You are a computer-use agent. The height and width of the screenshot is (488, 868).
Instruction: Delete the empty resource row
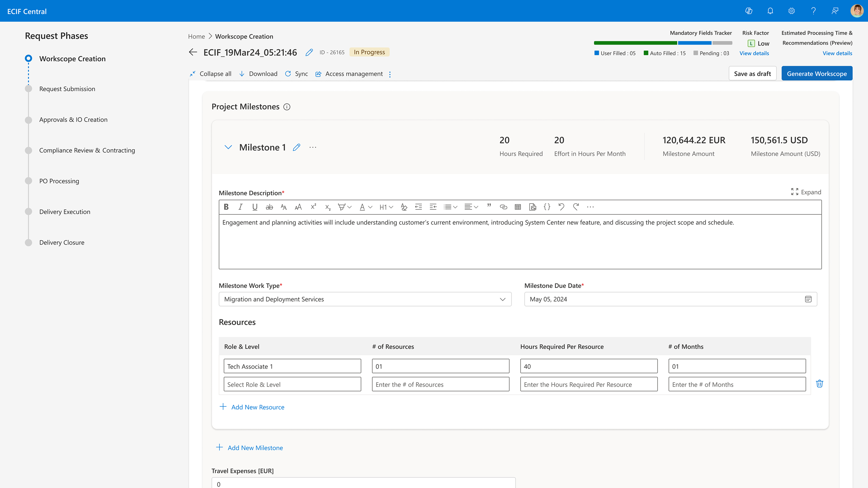[x=819, y=383]
